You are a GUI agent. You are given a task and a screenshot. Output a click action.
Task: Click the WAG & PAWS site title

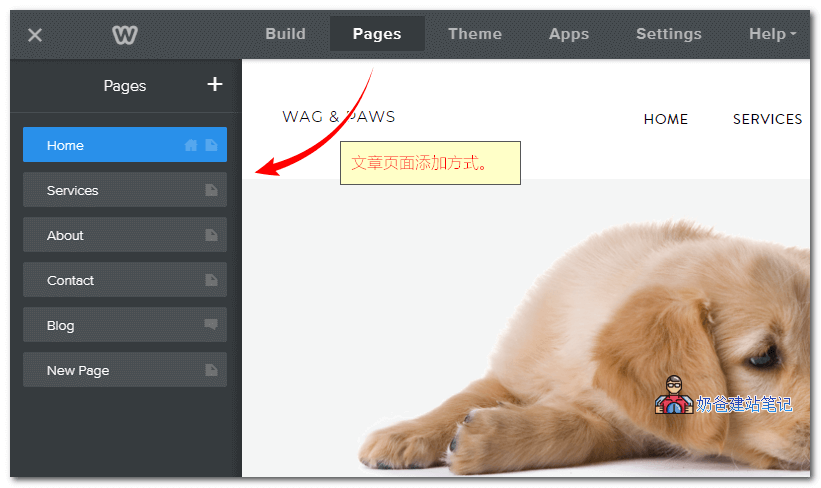(338, 117)
